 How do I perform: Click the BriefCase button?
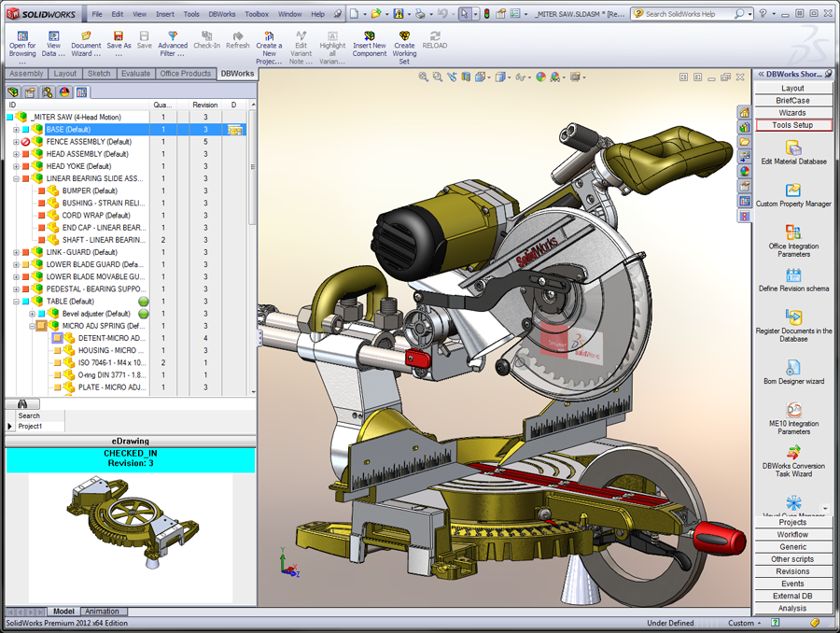point(793,100)
